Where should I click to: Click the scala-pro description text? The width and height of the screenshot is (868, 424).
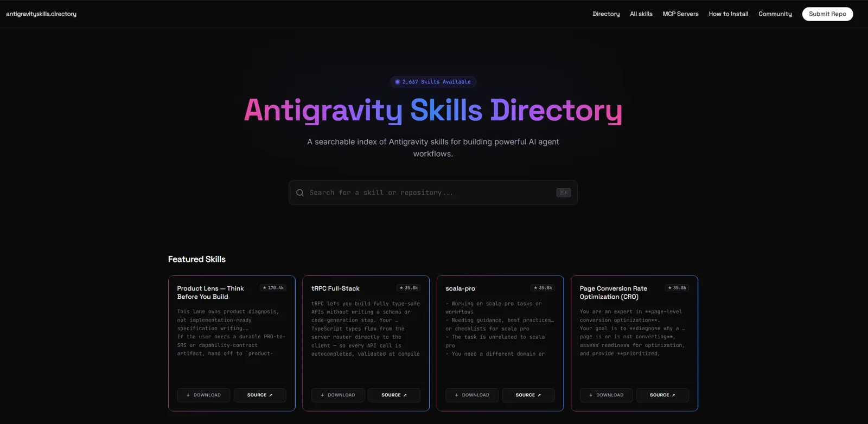500,329
